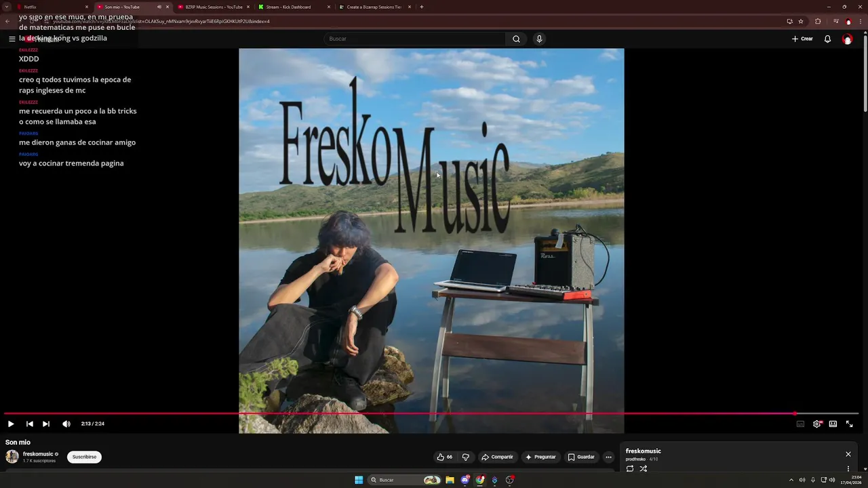Open the freskomusic channel name link
This screenshot has height=488, width=868.
(x=38, y=454)
